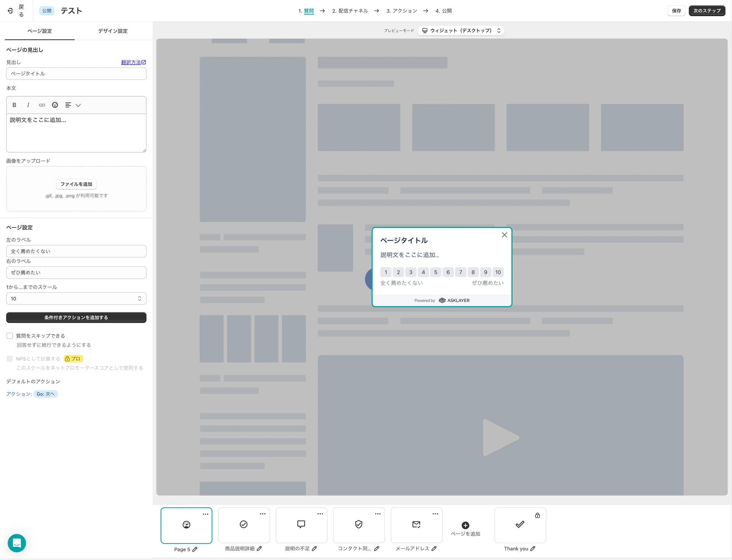Select the Thank you page thumbnail

(x=520, y=525)
